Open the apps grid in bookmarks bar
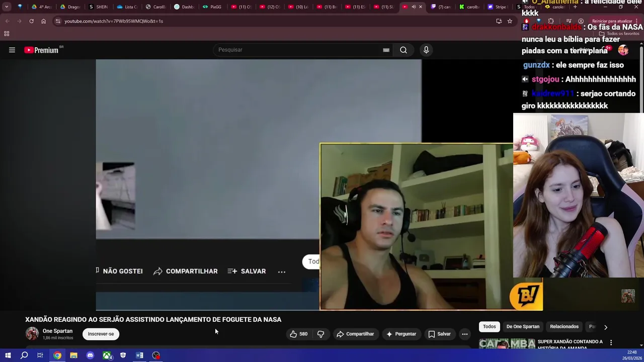The image size is (644, 362). click(x=7, y=34)
